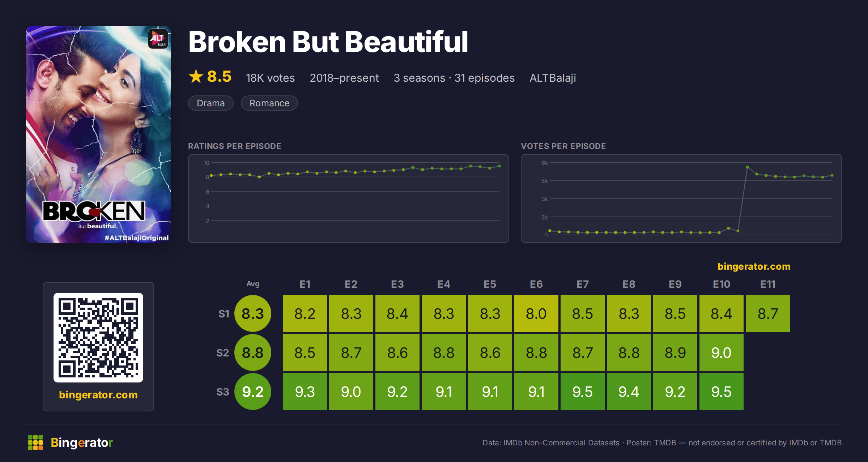This screenshot has height=462, width=868.
Task: Open the Broken But Beautiful poster
Action: tap(98, 134)
